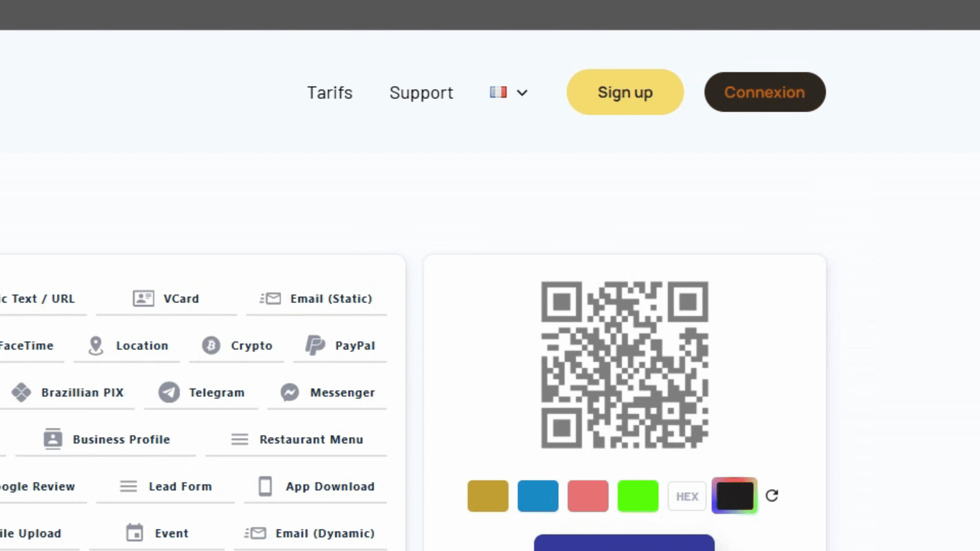Viewport: 980px width, 551px height.
Task: Open the black custom color picker
Action: 734,496
